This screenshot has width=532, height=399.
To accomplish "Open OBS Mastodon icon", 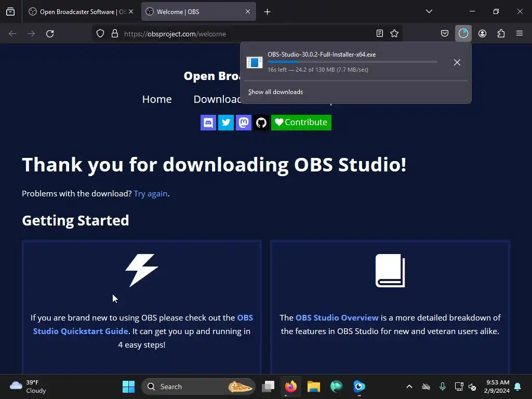I will pos(243,123).
